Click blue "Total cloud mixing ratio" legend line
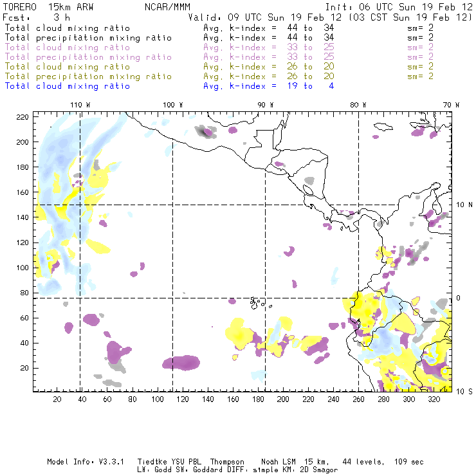 pyautogui.click(x=68, y=86)
